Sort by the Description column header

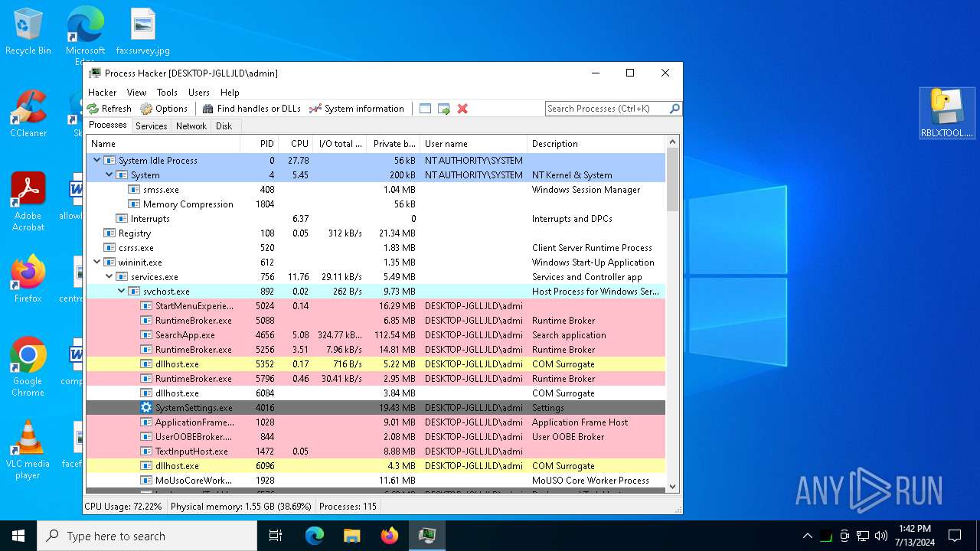click(x=596, y=144)
